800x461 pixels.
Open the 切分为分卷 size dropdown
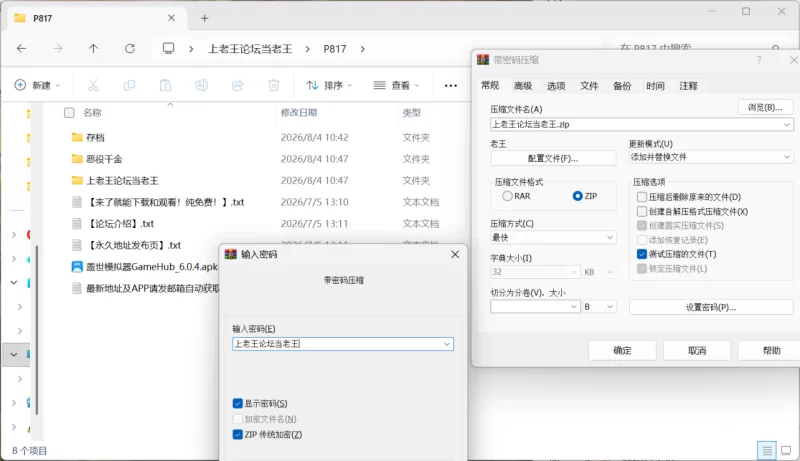pyautogui.click(x=573, y=306)
